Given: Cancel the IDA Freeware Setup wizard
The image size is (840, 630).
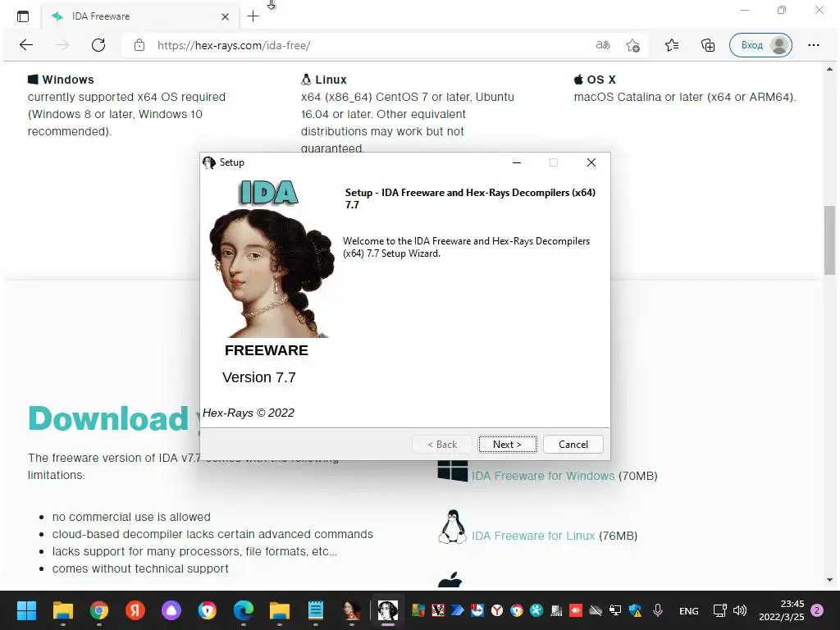Looking at the screenshot, I should (573, 444).
